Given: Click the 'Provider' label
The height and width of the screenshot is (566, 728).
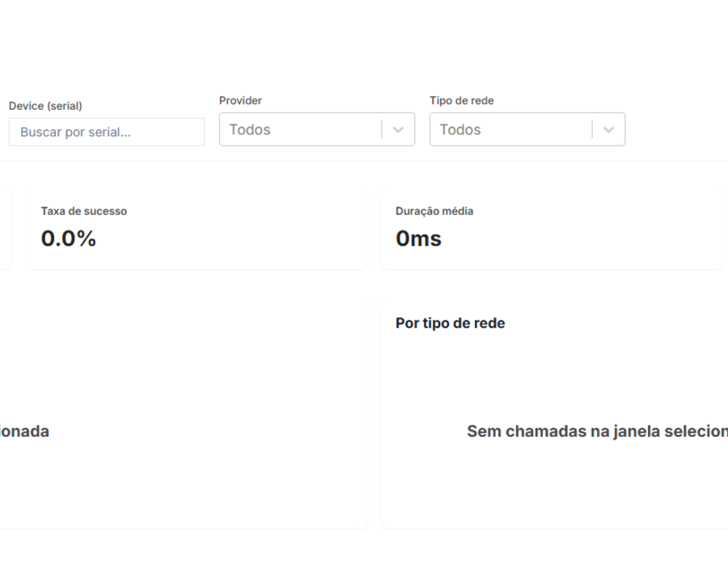Looking at the screenshot, I should [x=240, y=101].
